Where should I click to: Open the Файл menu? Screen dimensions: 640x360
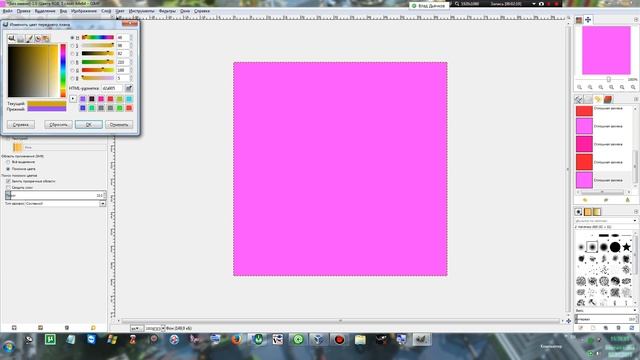[x=7, y=11]
